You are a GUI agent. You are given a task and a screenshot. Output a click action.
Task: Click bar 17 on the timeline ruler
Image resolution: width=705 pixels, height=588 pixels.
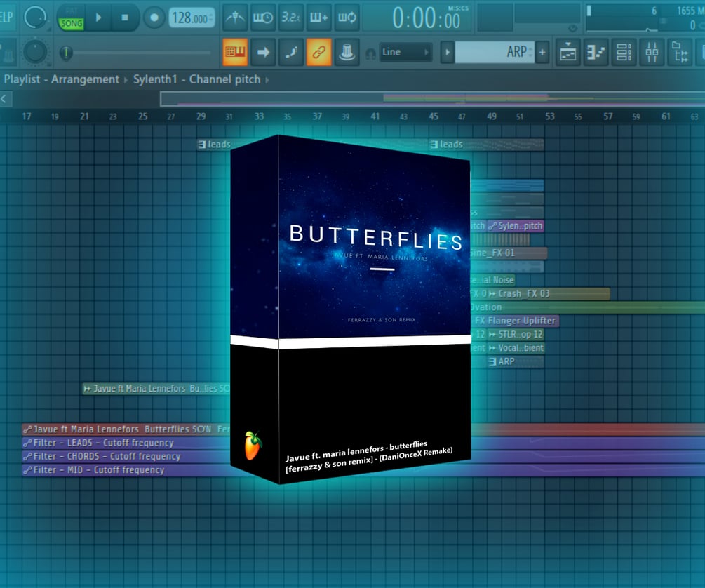(27, 116)
